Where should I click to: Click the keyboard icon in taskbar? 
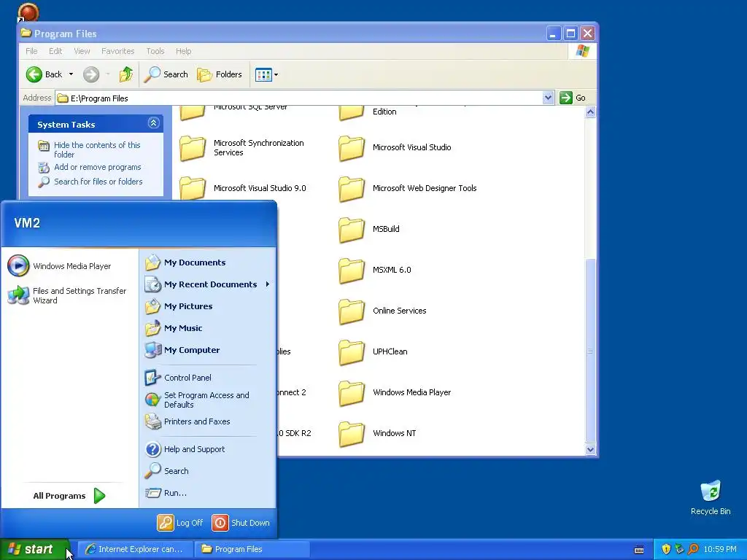point(639,550)
